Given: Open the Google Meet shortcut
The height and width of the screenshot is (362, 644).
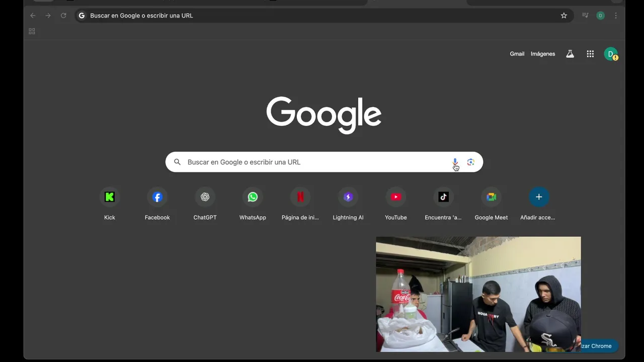Looking at the screenshot, I should [x=491, y=197].
